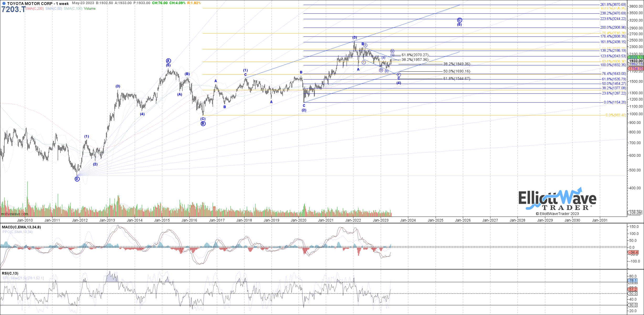The height and width of the screenshot is (315, 644).
Task: Click the 38.2%(1957.36) retracement label
Action: 415,60
